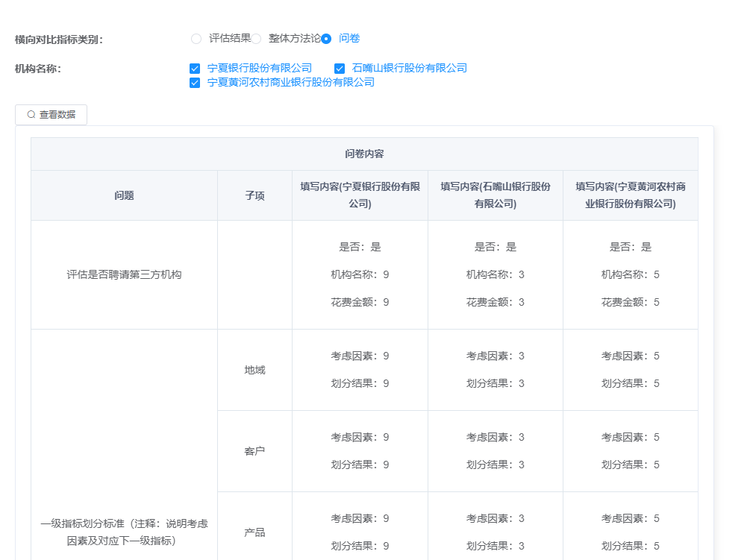This screenshot has width=753, height=560.
Task: Click the 填写内容(宁夏黄河农村商业银行) column header
Action: [631, 195]
